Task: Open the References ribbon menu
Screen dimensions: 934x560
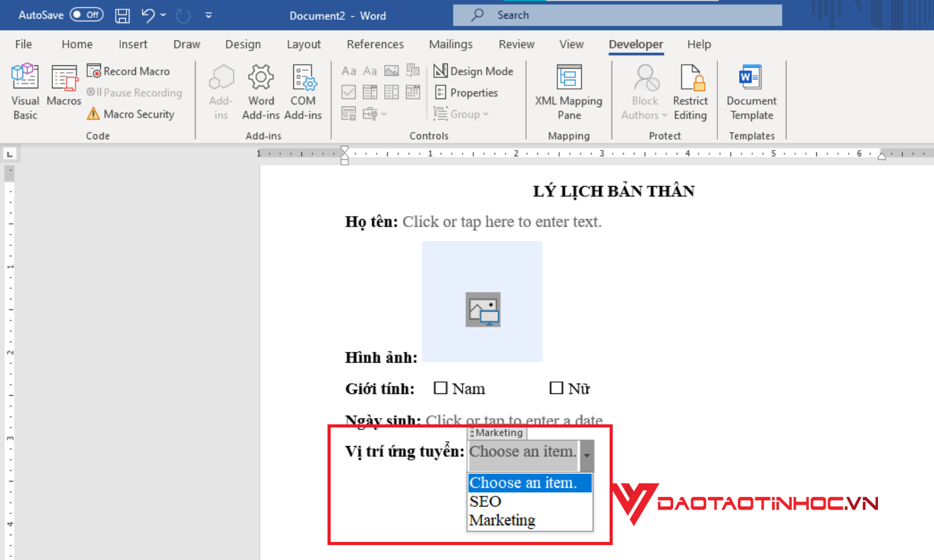Action: [x=375, y=44]
